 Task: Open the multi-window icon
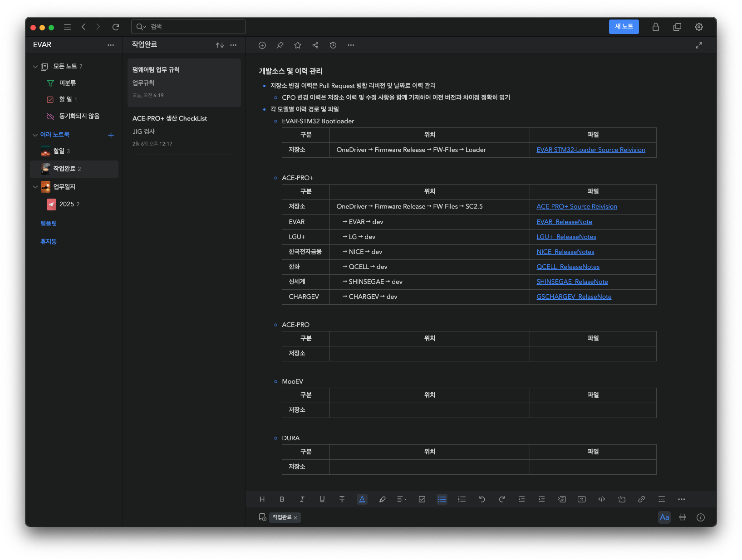click(677, 27)
